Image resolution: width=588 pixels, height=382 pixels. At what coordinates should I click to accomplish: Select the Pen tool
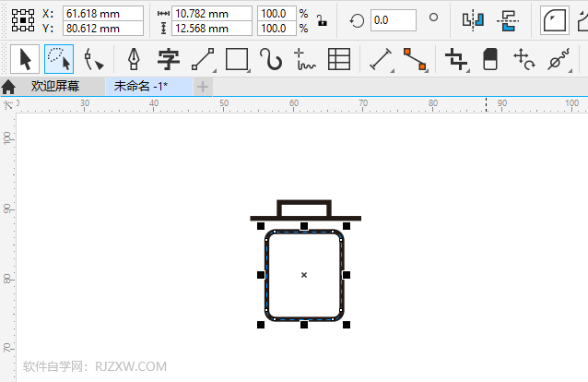point(134,59)
